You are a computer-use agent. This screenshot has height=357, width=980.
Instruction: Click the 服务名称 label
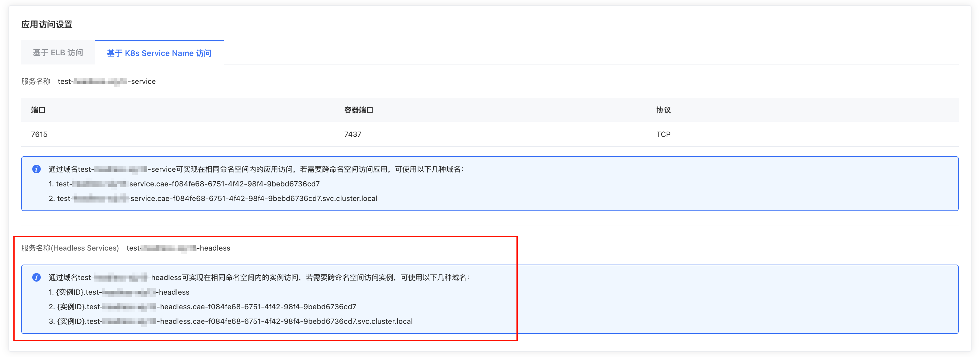pyautogui.click(x=36, y=81)
